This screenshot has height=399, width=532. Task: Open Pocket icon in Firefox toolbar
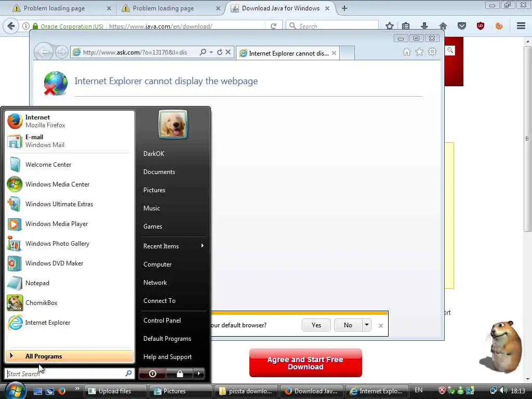(x=462, y=26)
